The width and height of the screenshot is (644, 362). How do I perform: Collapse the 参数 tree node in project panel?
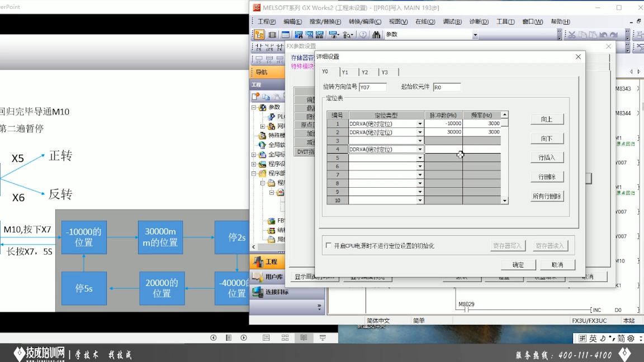click(254, 107)
